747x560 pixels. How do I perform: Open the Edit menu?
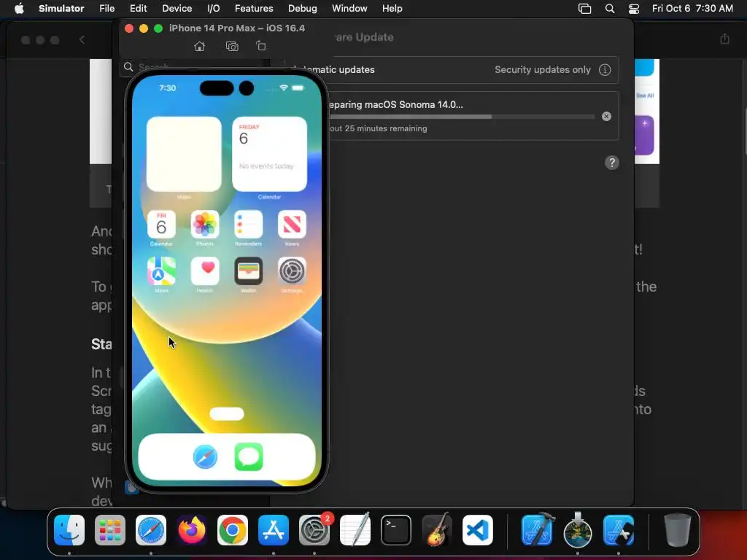[x=138, y=9]
